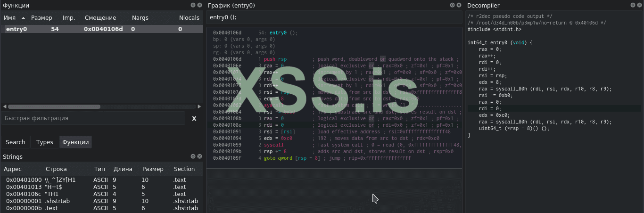Click the "TH1 string entry
This screenshot has height=213, width=644.
[51, 194]
